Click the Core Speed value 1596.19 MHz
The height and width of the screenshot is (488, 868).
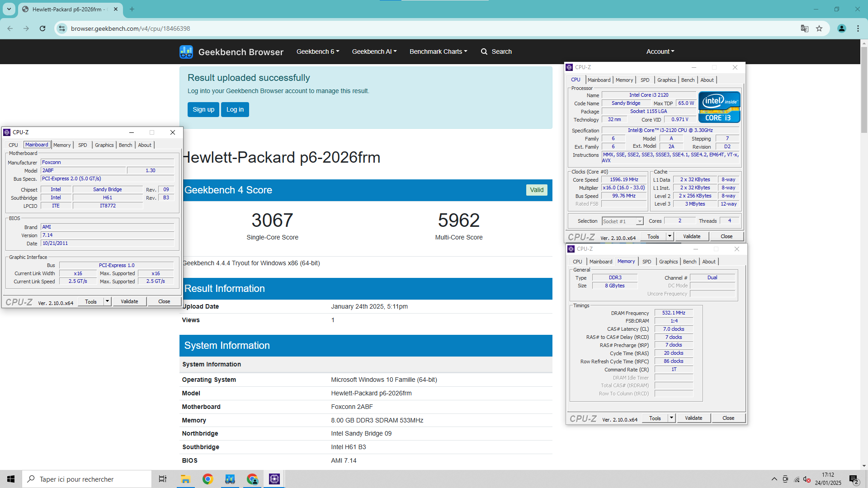point(624,179)
